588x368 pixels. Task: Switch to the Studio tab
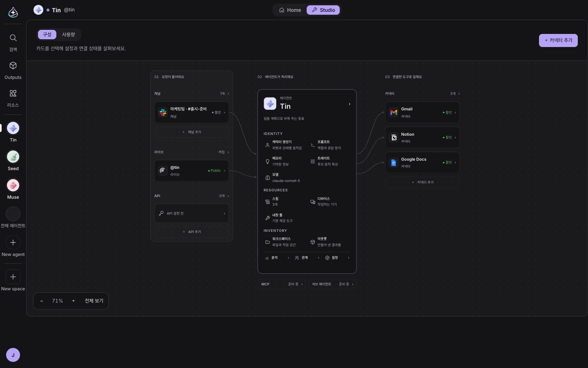pyautogui.click(x=323, y=10)
